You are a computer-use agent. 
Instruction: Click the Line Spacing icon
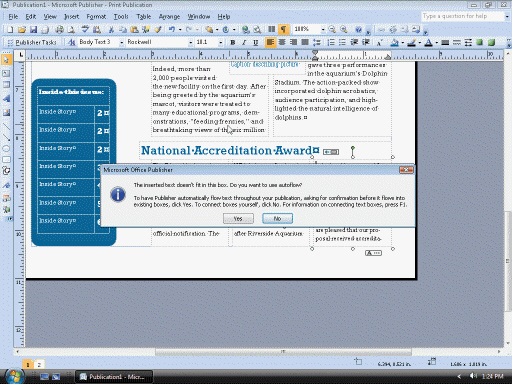[317, 42]
